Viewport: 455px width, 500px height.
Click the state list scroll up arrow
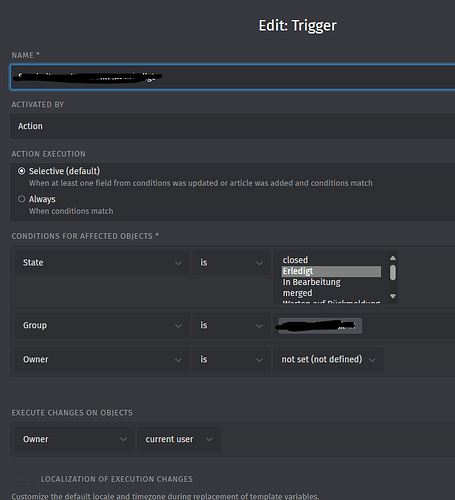[393, 258]
